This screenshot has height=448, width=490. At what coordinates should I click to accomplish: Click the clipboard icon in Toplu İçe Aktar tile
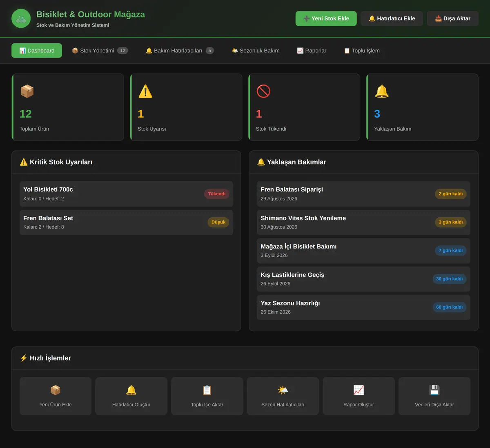pyautogui.click(x=207, y=390)
